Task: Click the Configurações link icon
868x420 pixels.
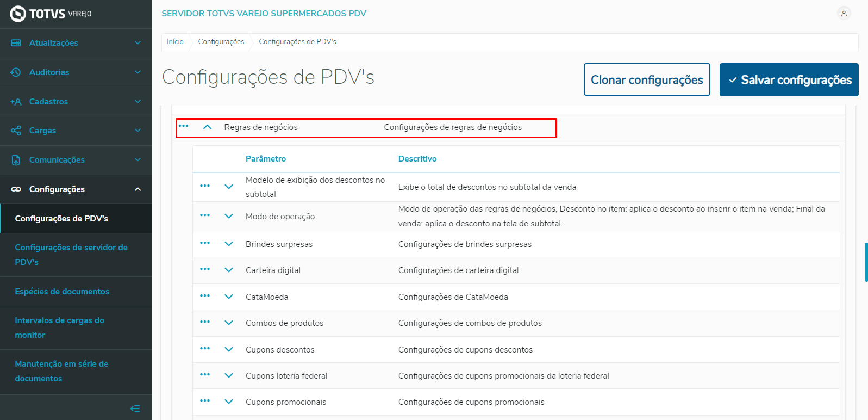Action: (16, 189)
